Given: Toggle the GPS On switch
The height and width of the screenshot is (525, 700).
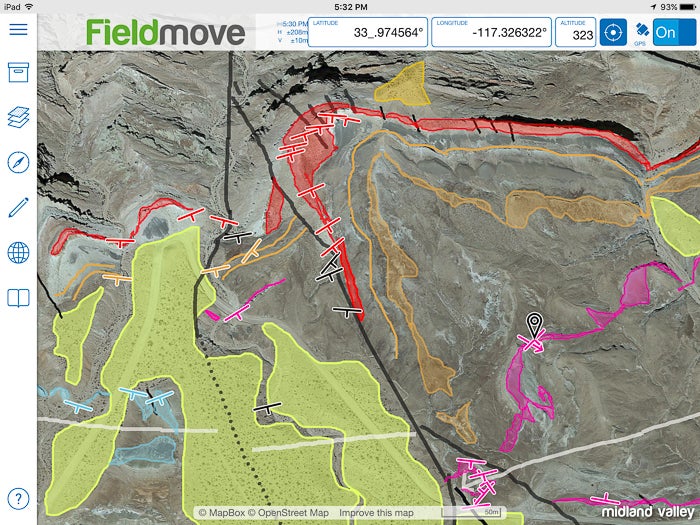Looking at the screenshot, I should [x=674, y=31].
